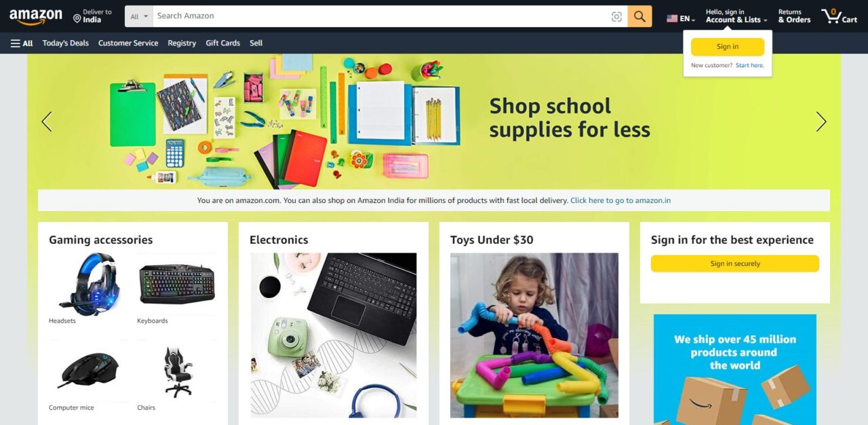
Task: Click the Deliver to India location pin
Action: click(77, 19)
